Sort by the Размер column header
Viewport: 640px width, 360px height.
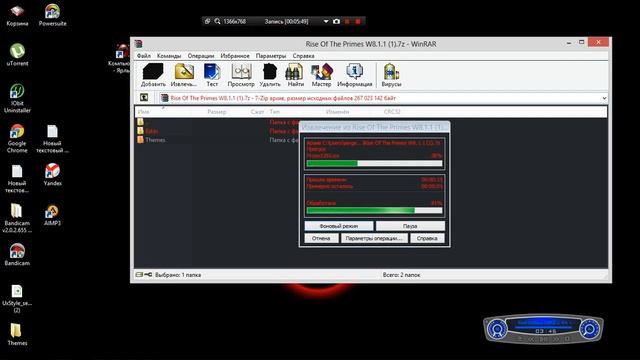216,111
